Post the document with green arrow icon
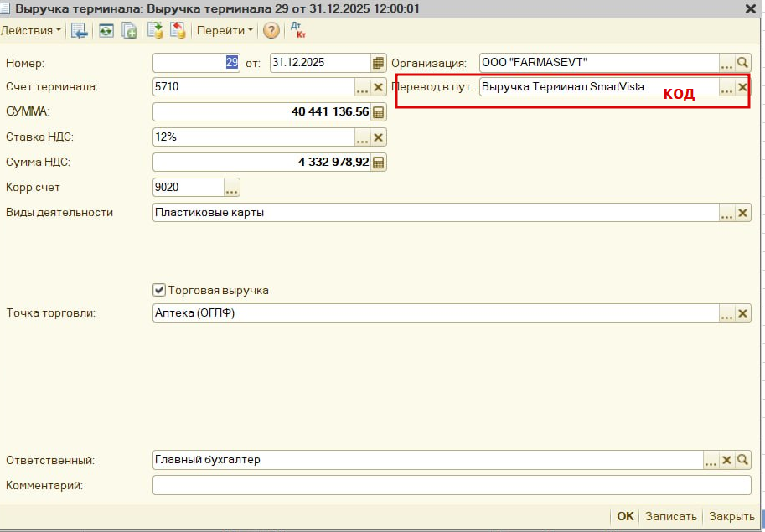This screenshot has width=765, height=532. tap(155, 31)
